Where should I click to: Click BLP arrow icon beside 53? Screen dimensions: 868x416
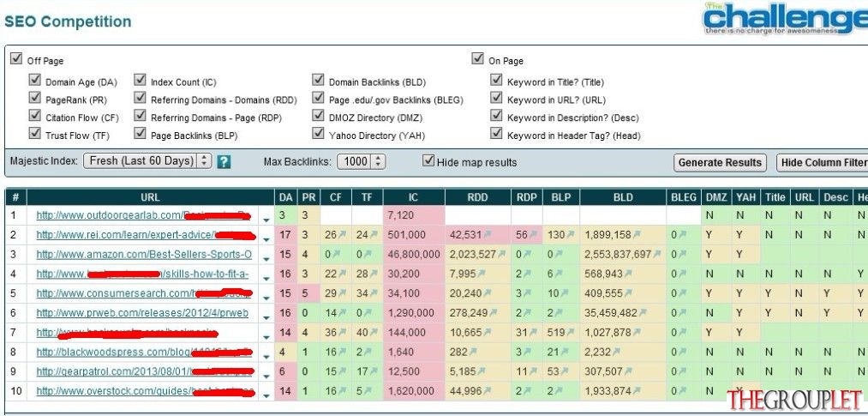pos(566,371)
